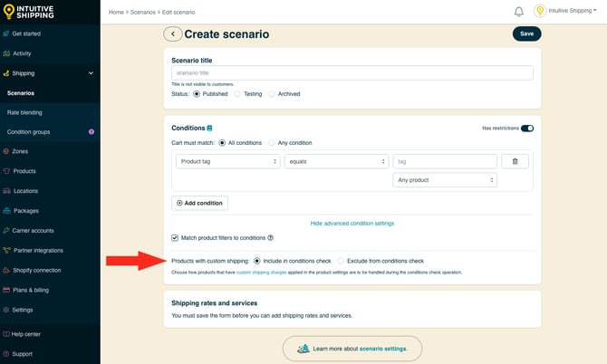Click the Support question mark icon
This screenshot has height=364, width=607.
[x=5, y=353]
